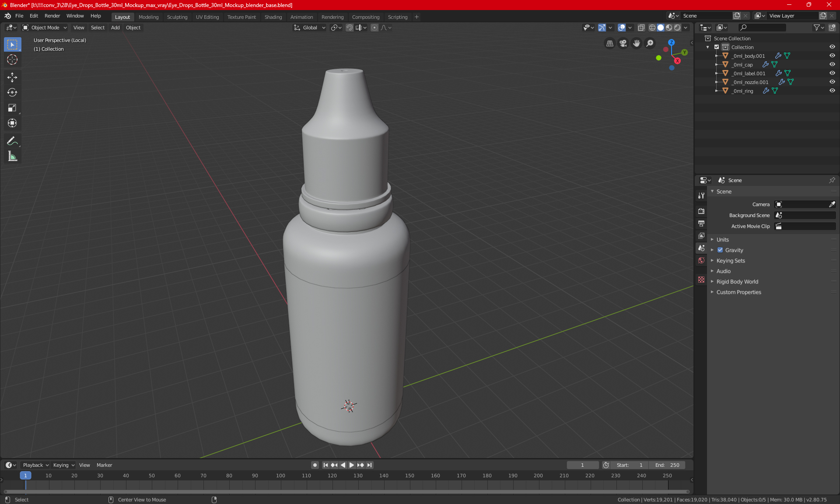This screenshot has height=504, width=840.
Task: Activate the Rotate tool
Action: [12, 92]
